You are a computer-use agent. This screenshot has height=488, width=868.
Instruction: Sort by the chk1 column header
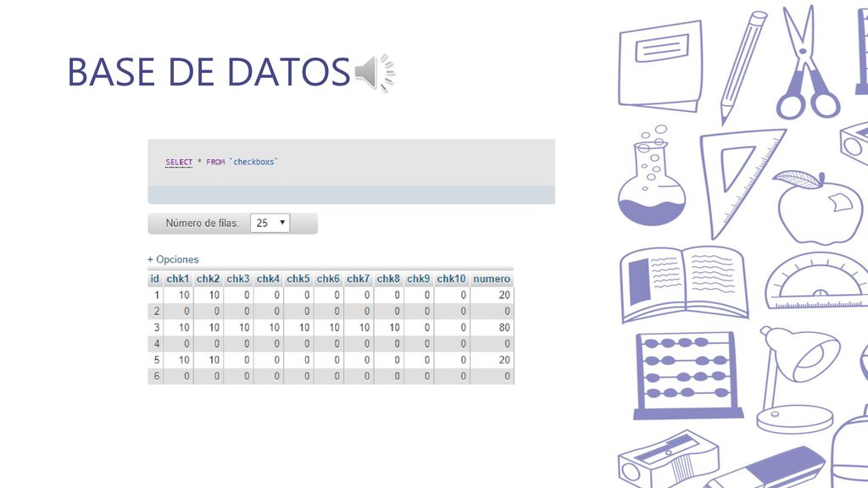click(x=178, y=279)
